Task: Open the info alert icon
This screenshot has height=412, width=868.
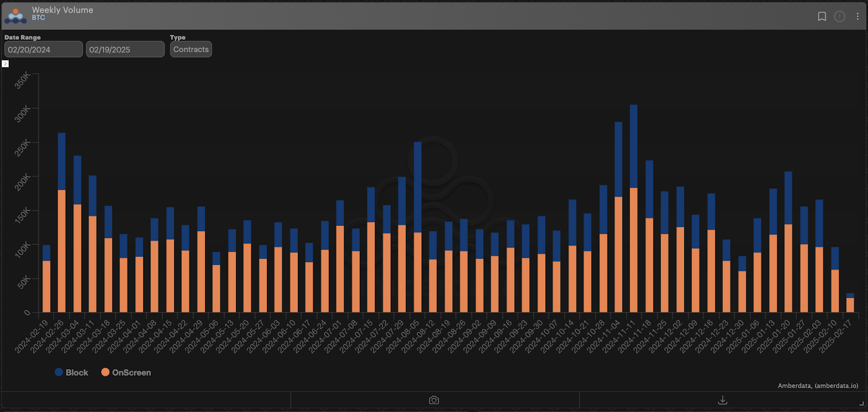Action: (x=839, y=16)
